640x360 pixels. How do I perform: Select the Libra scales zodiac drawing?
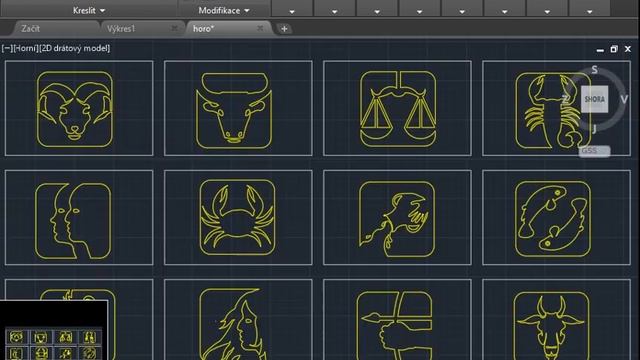point(398,109)
